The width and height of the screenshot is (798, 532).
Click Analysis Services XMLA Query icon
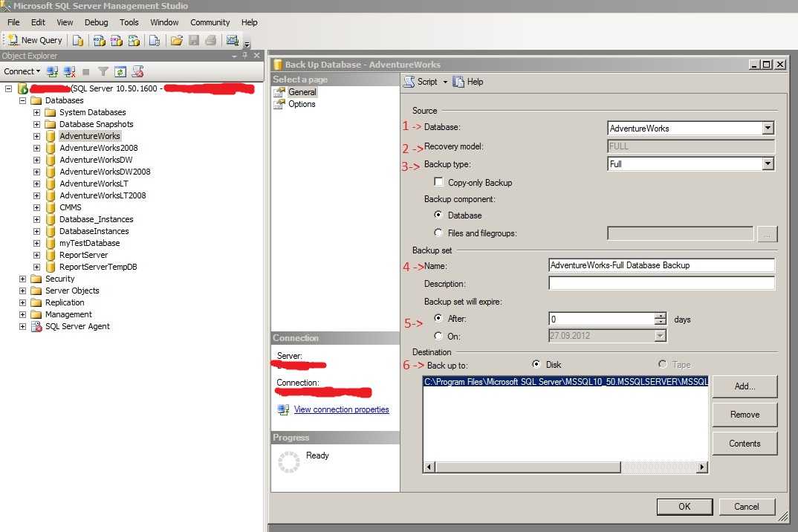pyautogui.click(x=134, y=40)
